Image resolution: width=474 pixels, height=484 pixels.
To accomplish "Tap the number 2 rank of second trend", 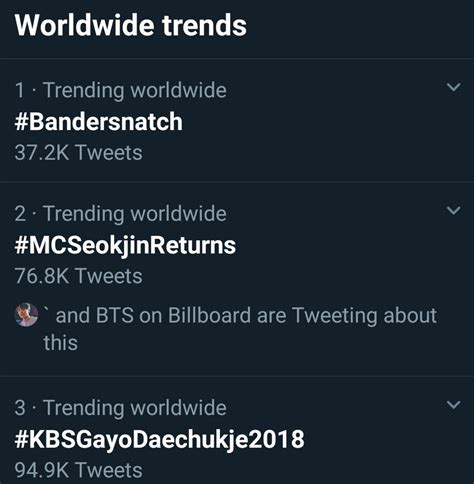I will click(x=20, y=214).
